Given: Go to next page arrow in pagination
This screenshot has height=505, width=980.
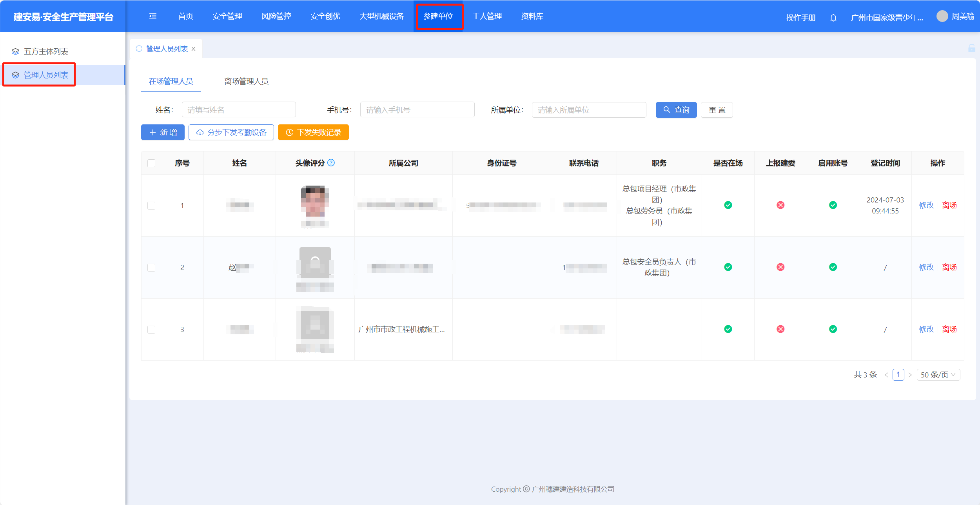Looking at the screenshot, I should [x=910, y=375].
